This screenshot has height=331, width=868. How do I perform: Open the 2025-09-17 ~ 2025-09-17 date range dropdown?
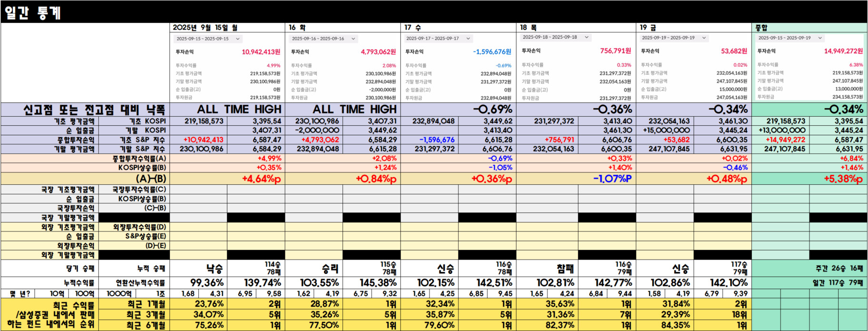click(x=438, y=38)
